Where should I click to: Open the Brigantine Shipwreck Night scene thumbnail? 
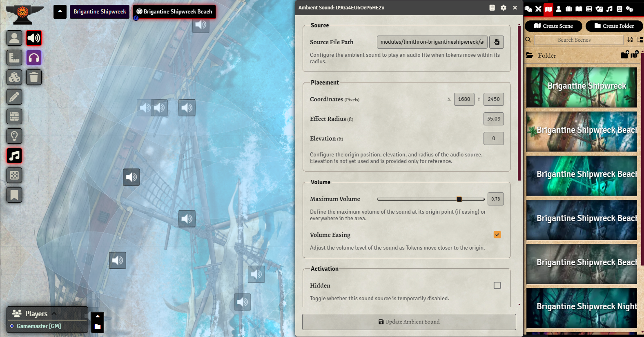coord(582,308)
